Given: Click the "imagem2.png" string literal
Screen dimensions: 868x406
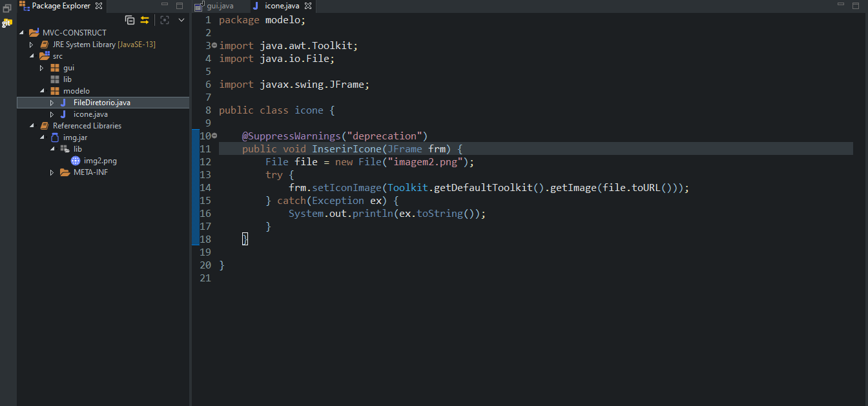Looking at the screenshot, I should [426, 162].
